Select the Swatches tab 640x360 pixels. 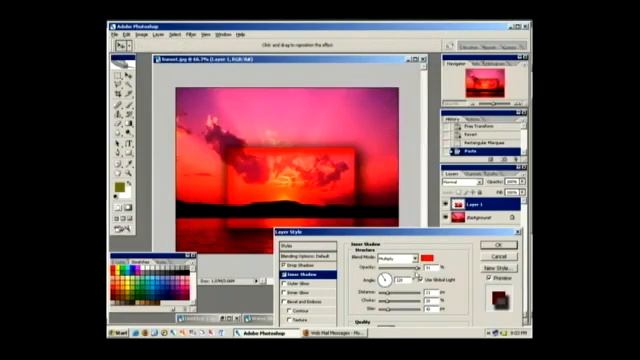pos(140,262)
